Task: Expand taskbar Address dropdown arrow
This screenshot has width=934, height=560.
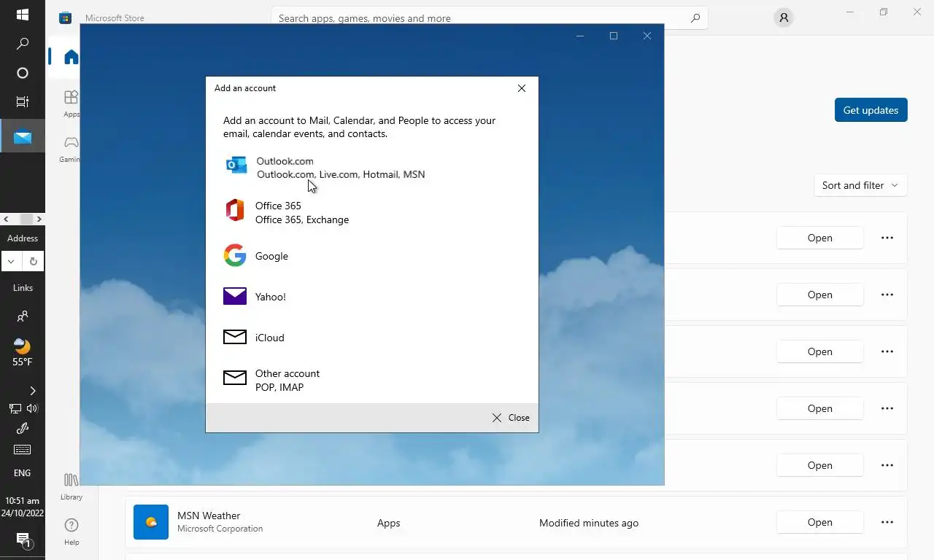Action: click(11, 261)
